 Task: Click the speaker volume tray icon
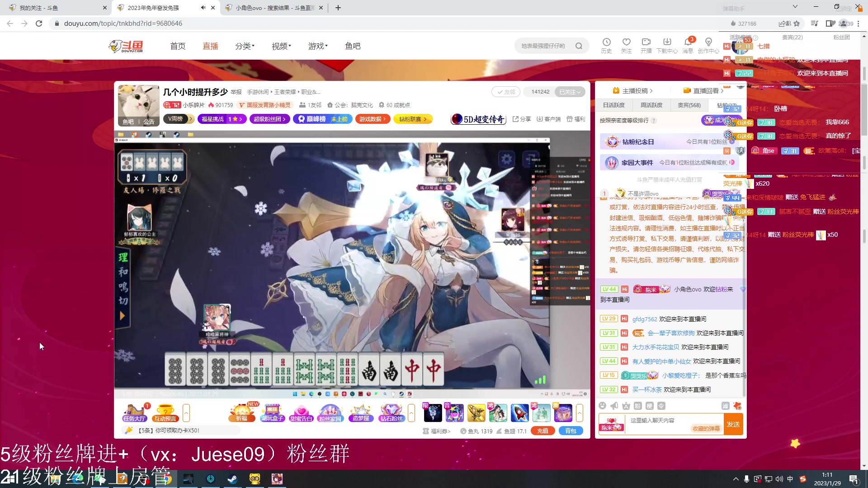coord(779,479)
